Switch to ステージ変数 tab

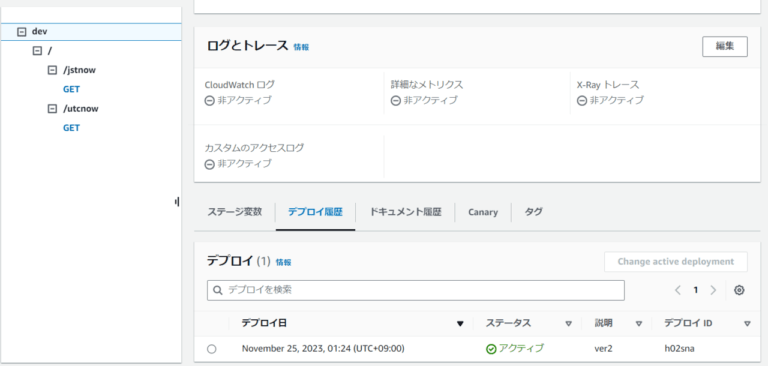pos(235,212)
